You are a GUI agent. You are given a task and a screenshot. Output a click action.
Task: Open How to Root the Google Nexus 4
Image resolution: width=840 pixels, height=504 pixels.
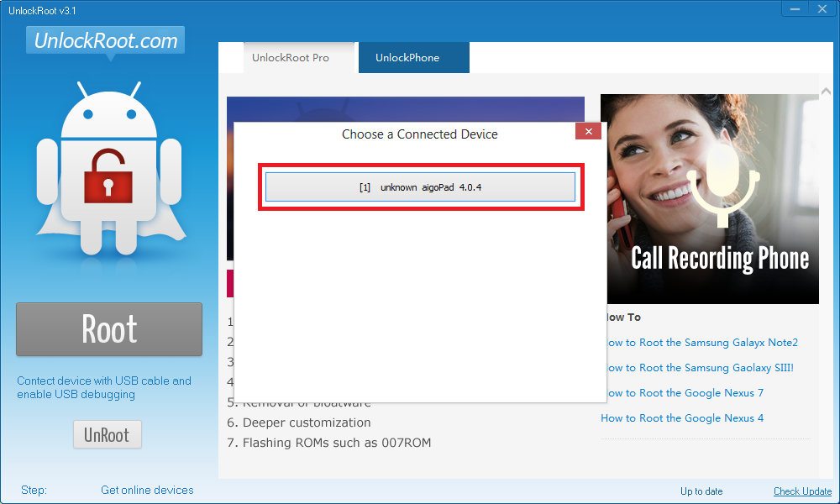(x=682, y=417)
